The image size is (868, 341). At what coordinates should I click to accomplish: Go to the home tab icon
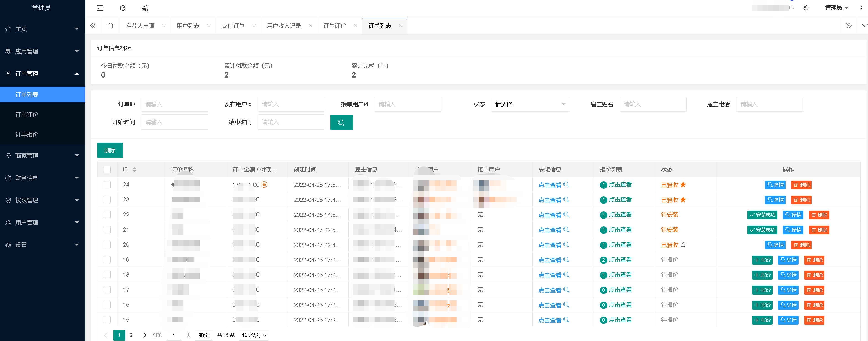tap(110, 25)
